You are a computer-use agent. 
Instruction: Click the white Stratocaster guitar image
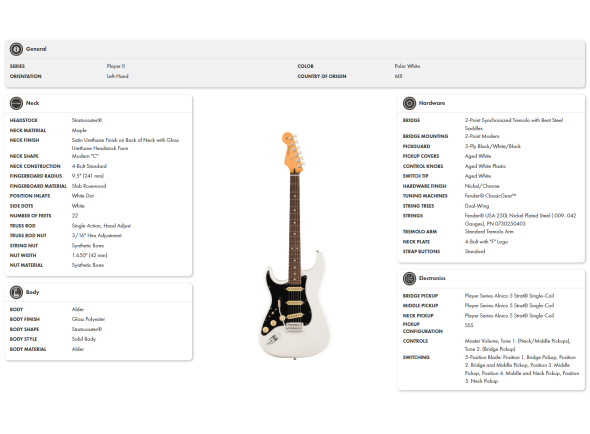pyautogui.click(x=295, y=245)
